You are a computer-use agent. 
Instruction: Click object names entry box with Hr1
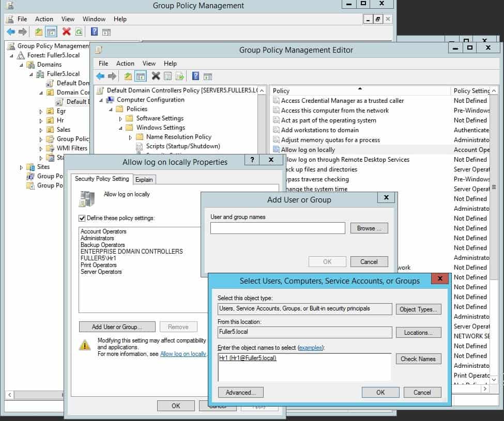click(304, 367)
